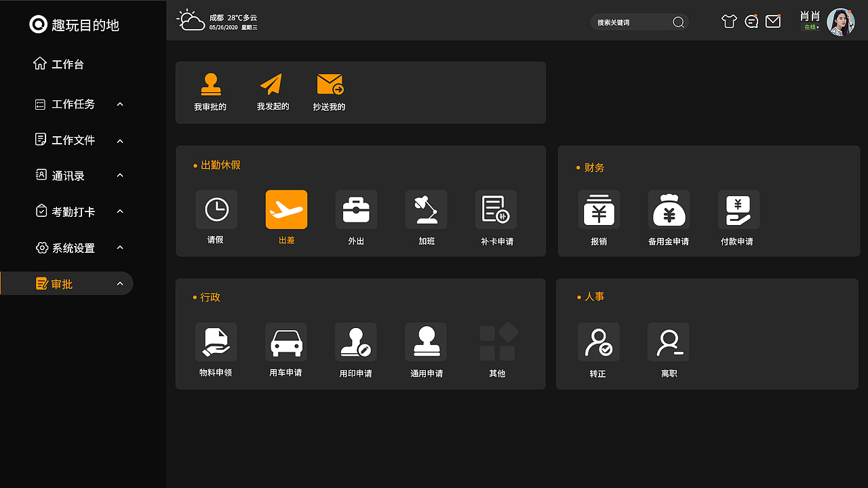
Task: Click the 加班 desk lamp icon
Action: 426,209
